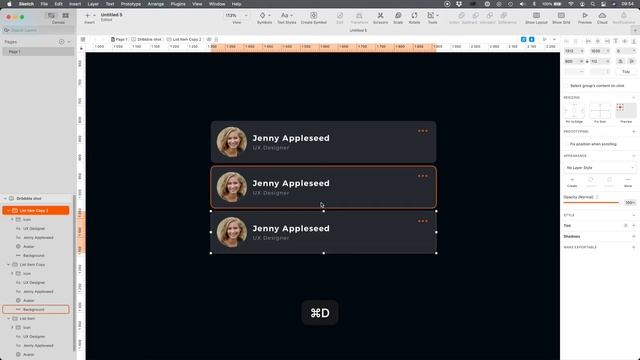Viewport: 640px width, 360px height.
Task: Enable Fix position when scrolling checkbox
Action: 566,144
